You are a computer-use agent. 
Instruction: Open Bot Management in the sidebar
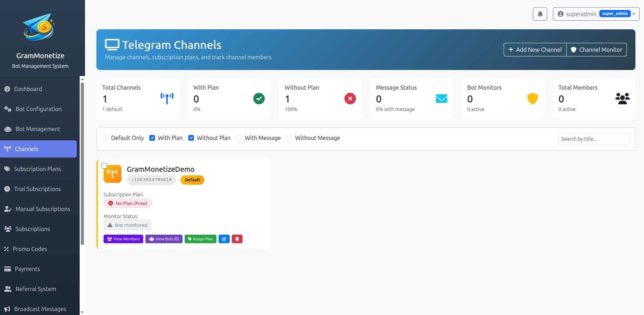click(x=39, y=129)
